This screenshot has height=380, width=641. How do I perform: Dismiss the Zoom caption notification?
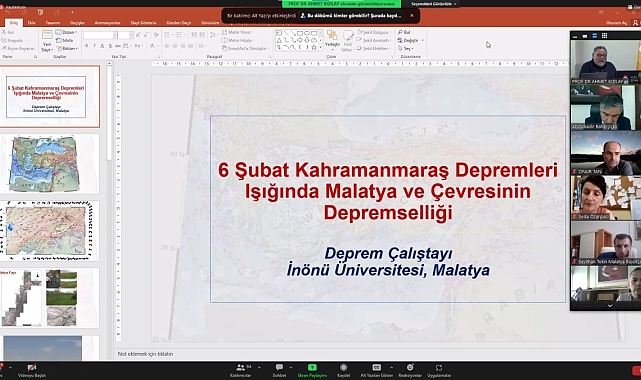(x=412, y=16)
